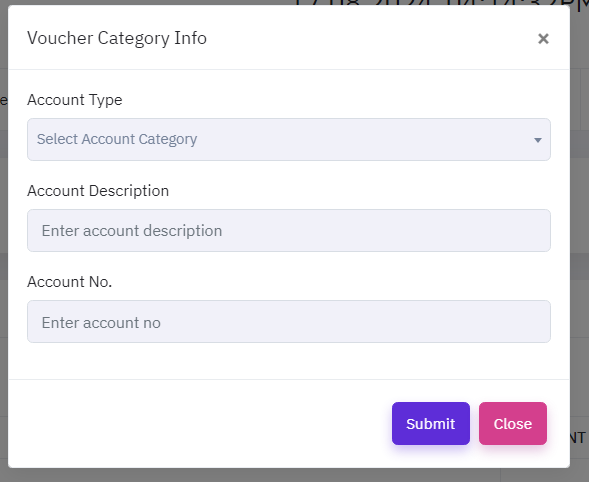589x482 pixels.
Task: Submit the voucher category form
Action: tap(430, 423)
